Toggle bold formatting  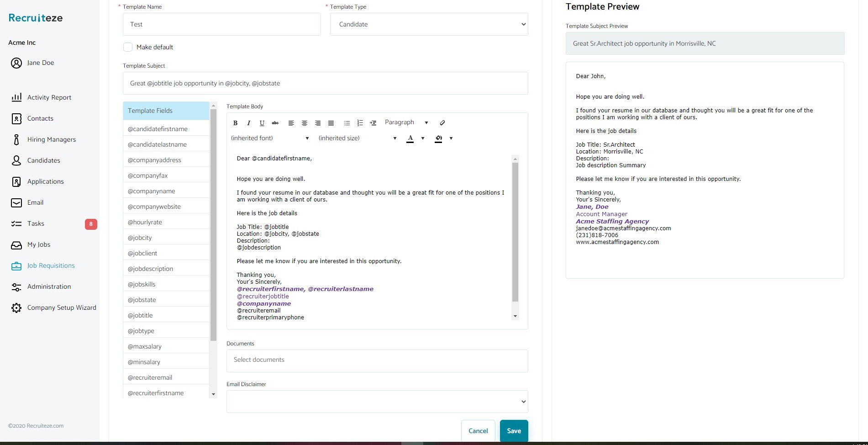235,122
